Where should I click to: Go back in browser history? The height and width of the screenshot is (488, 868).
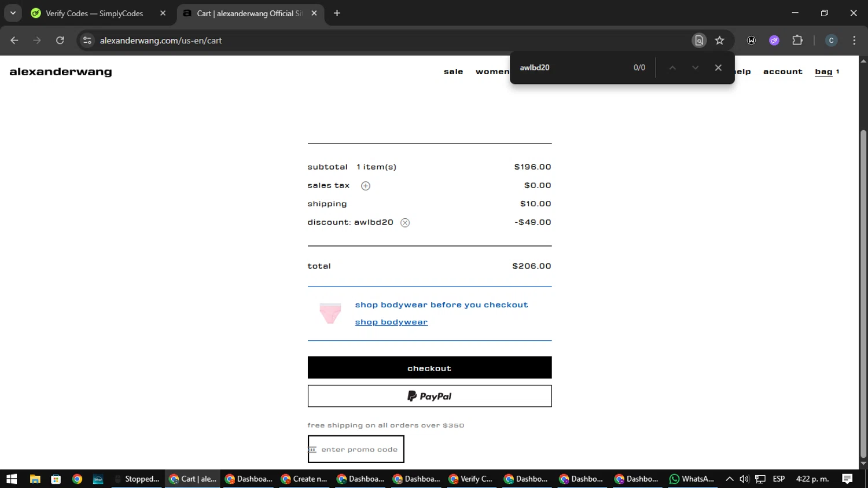[x=14, y=41]
